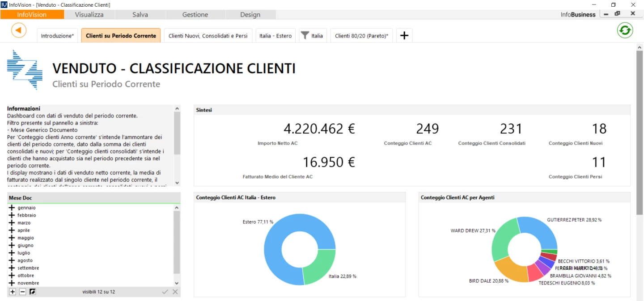This screenshot has height=301, width=644.
Task: Click the ottobre month label
Action: coord(26,276)
